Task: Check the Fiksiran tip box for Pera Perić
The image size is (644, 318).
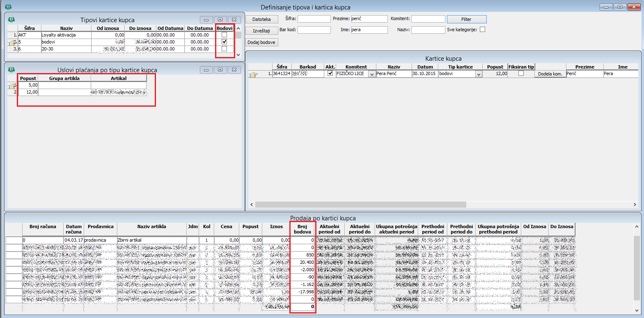Action: point(521,73)
